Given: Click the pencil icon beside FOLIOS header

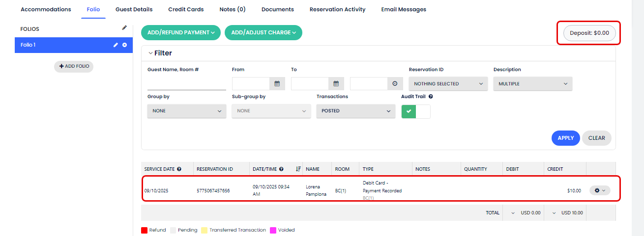Looking at the screenshot, I should (124, 28).
